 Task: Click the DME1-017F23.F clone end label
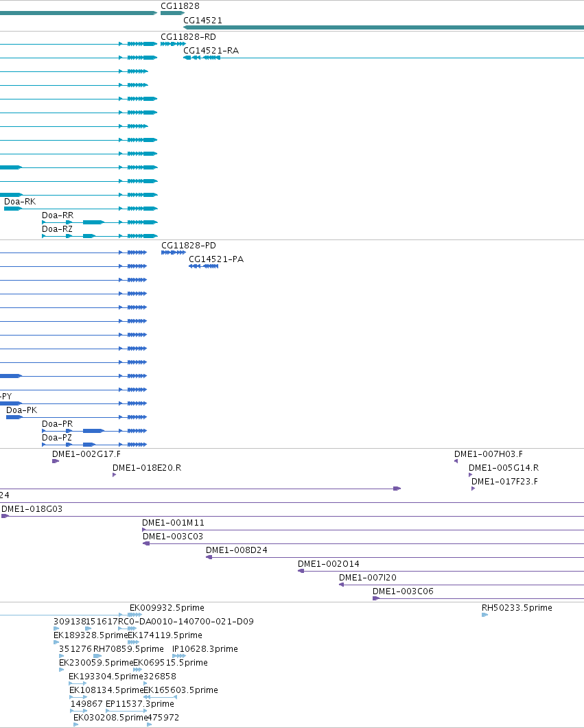click(504, 482)
